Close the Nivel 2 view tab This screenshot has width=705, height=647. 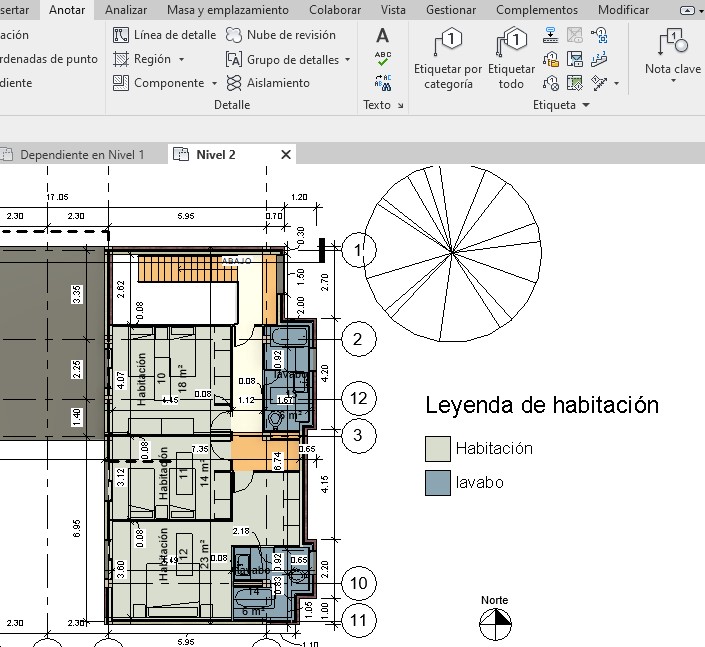click(x=286, y=155)
